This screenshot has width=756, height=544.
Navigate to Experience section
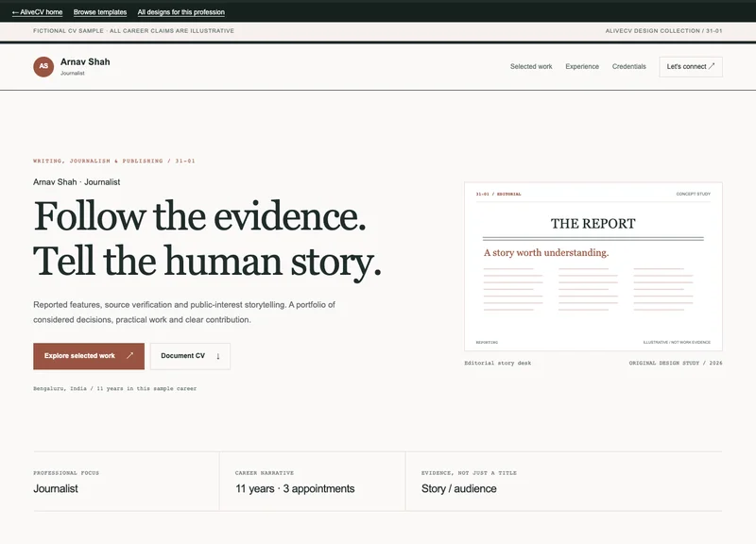582,66
